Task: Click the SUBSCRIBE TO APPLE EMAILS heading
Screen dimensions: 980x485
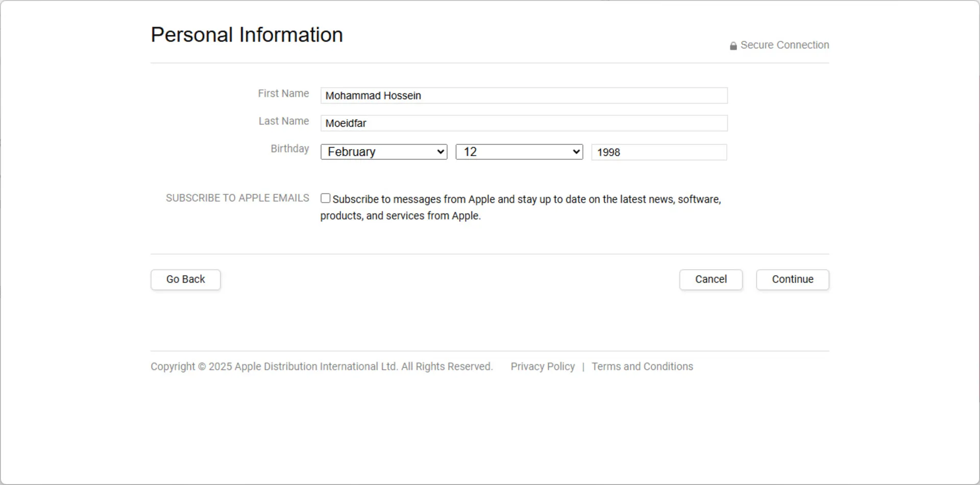Action: coord(237,198)
